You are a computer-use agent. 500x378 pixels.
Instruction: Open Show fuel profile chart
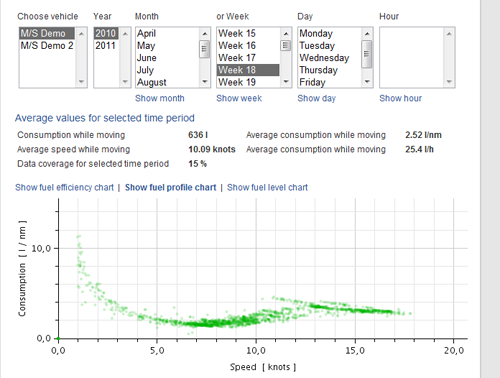(171, 187)
